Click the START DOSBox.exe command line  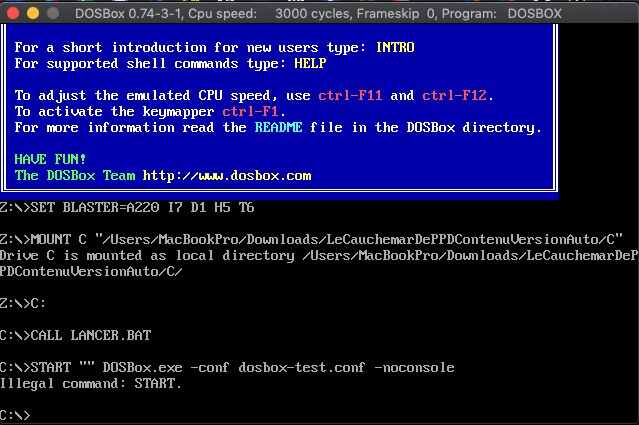(x=227, y=368)
